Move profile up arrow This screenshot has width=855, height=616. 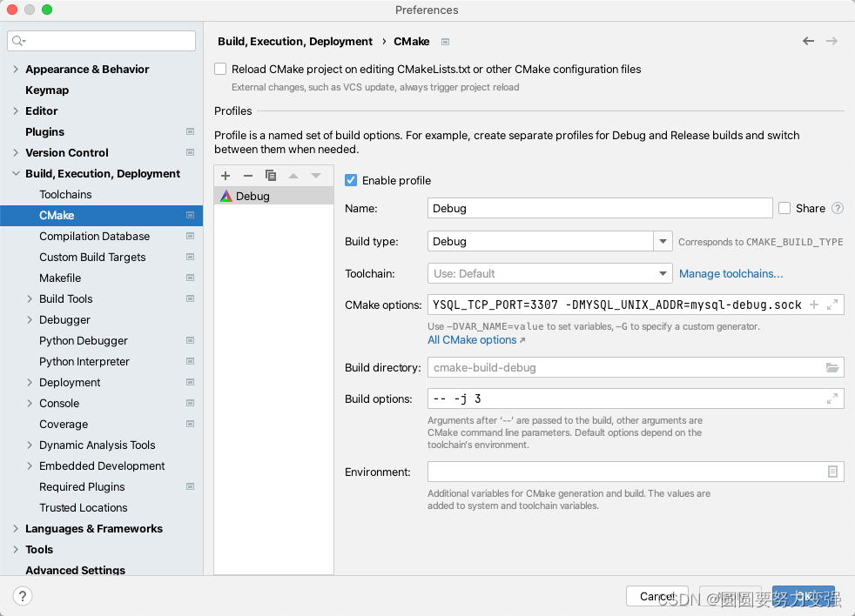tap(293, 176)
